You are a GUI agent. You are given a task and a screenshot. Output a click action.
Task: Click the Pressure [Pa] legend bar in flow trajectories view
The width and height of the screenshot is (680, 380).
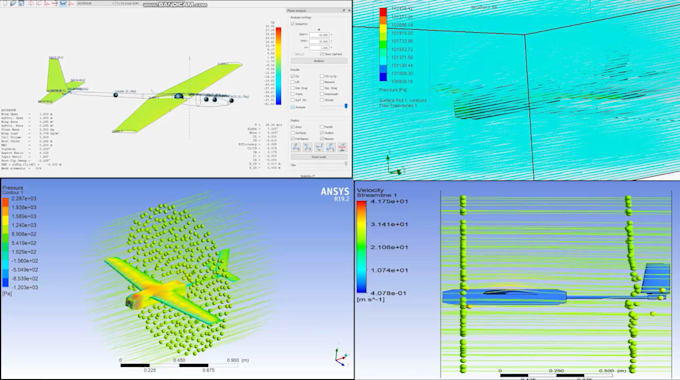point(383,44)
